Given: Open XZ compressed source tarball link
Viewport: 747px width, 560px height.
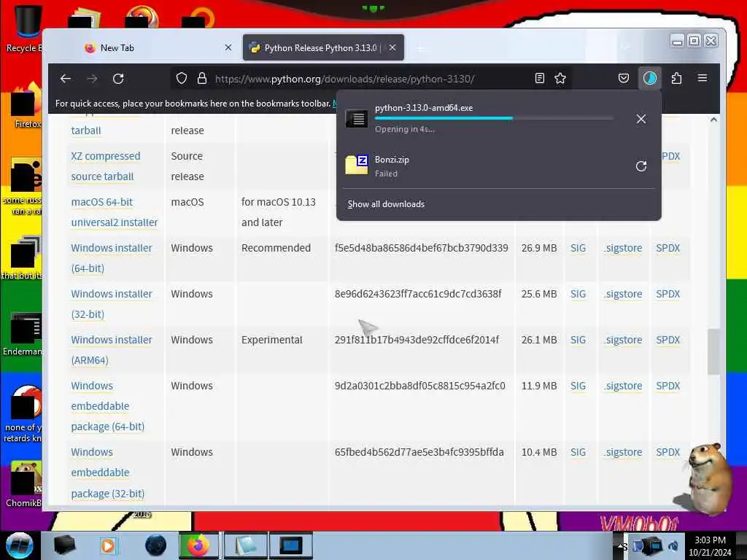Looking at the screenshot, I should [106, 166].
